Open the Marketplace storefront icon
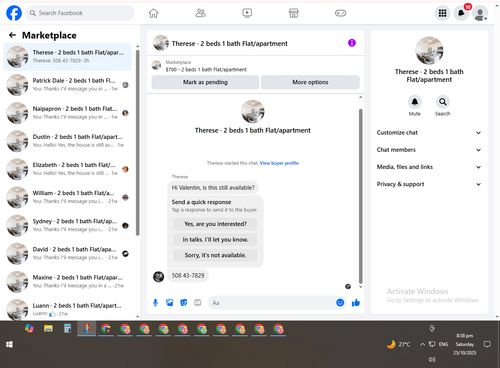This screenshot has height=368, width=500. coord(294,13)
